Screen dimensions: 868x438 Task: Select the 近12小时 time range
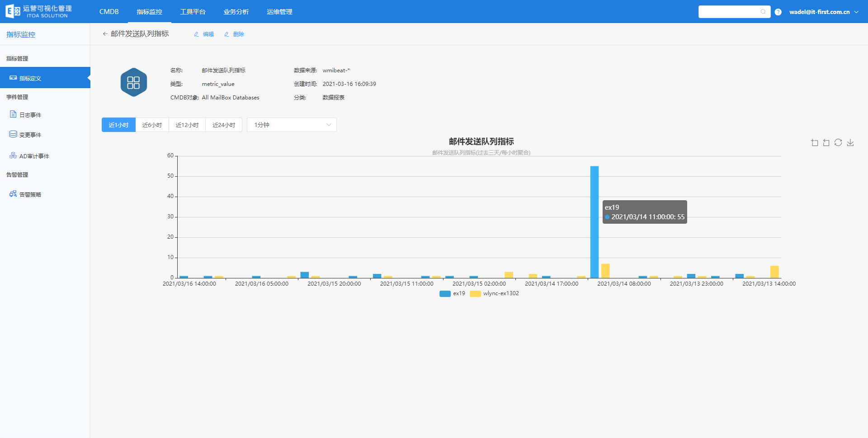tap(187, 125)
